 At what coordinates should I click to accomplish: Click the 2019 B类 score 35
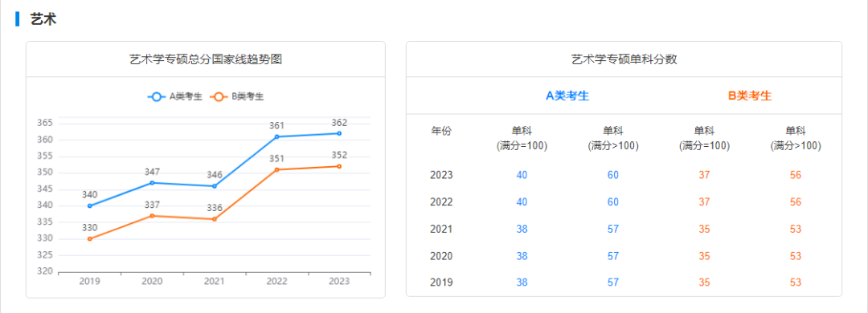(x=704, y=283)
